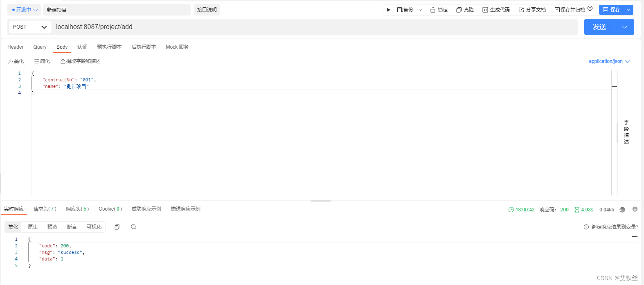
Task: Click the 发送 send button
Action: (x=599, y=27)
